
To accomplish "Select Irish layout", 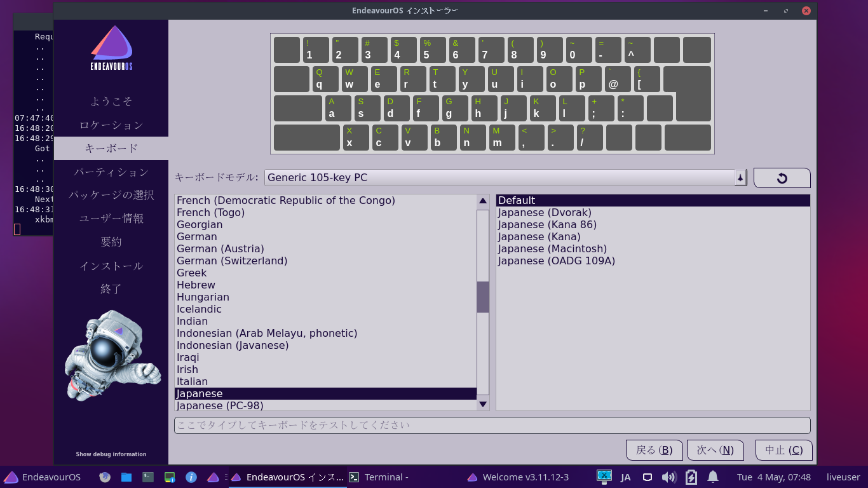I will 325,370.
